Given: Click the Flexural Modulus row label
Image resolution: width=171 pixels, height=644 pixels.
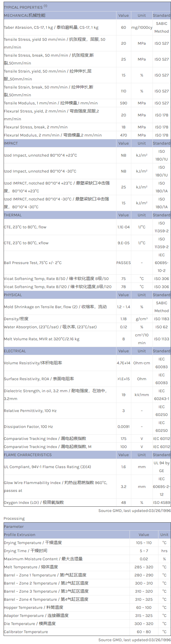Looking at the screenshot, I should (53, 135).
